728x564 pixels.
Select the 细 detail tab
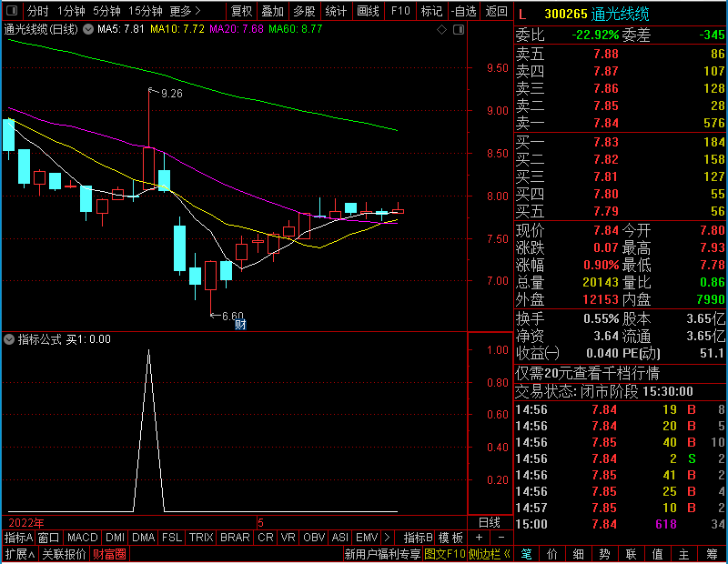[579, 554]
